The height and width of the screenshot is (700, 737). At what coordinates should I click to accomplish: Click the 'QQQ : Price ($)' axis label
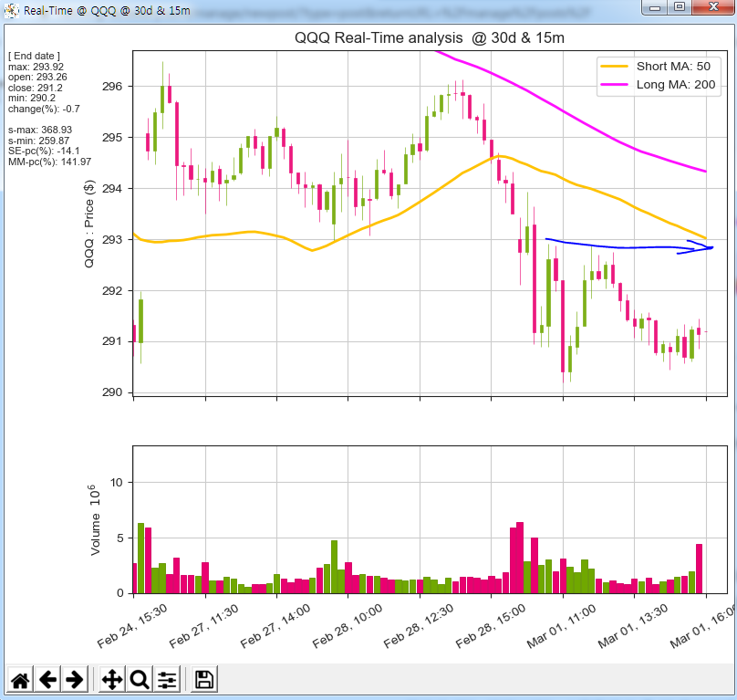pyautogui.click(x=88, y=224)
